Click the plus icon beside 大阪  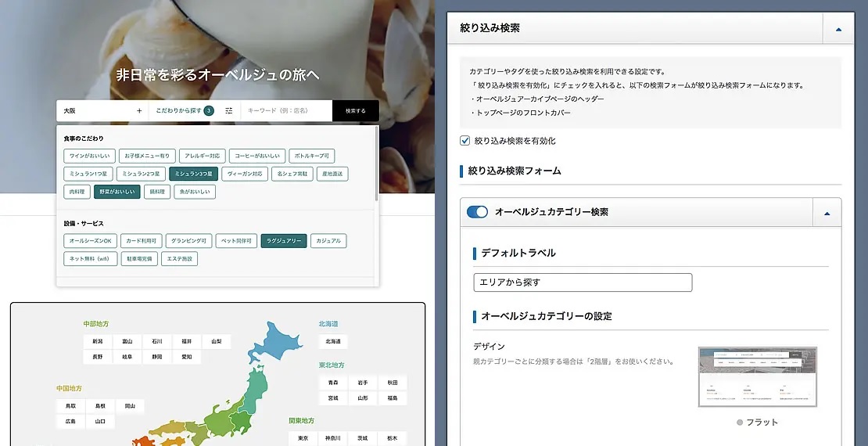coord(139,111)
